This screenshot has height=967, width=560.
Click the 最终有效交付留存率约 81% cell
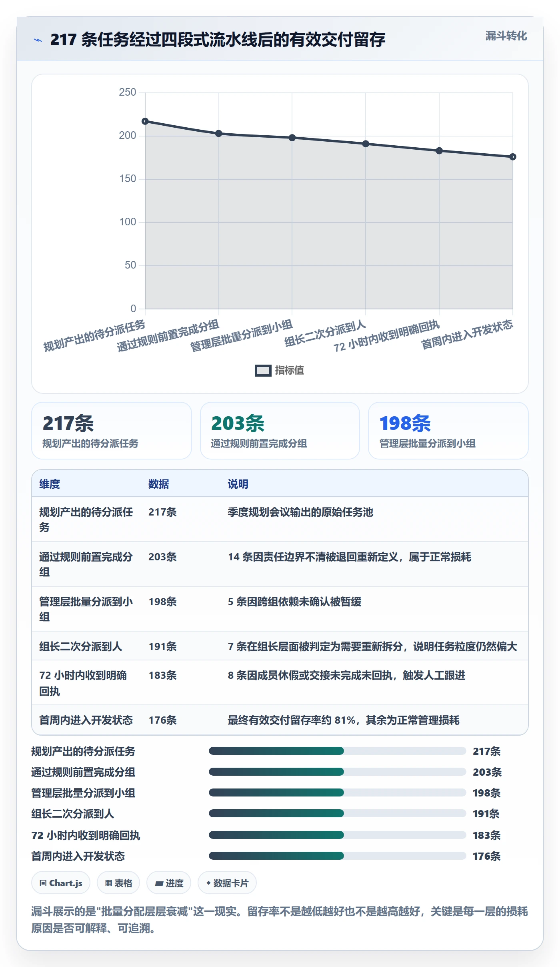(x=344, y=720)
